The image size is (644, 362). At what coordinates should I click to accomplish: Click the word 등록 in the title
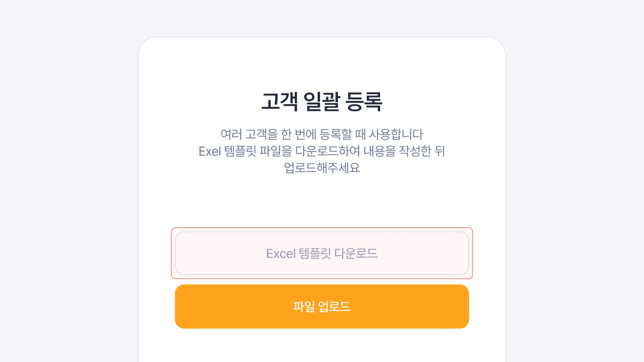(364, 101)
